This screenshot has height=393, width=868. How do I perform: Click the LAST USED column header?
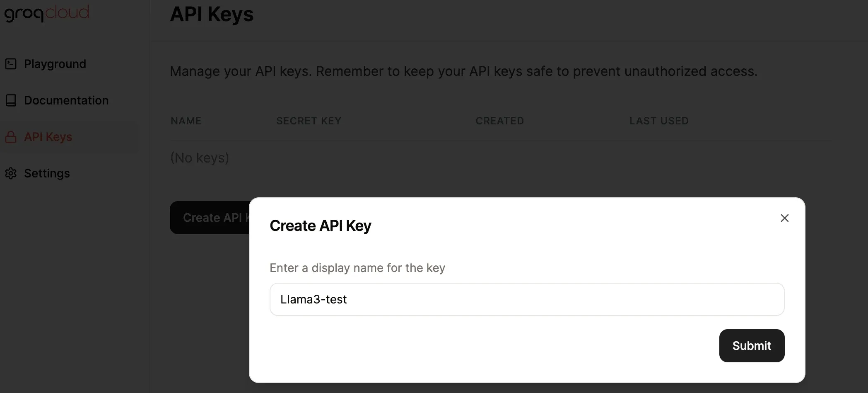[x=659, y=121]
